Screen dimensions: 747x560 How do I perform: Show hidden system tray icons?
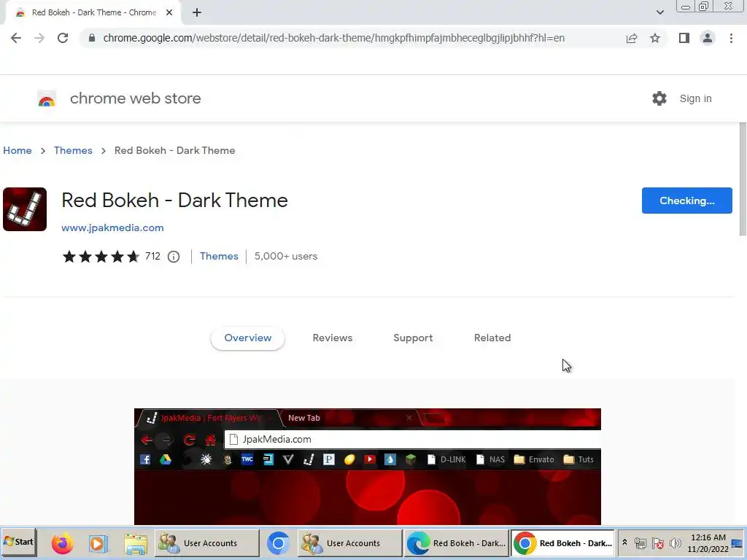[x=624, y=542]
